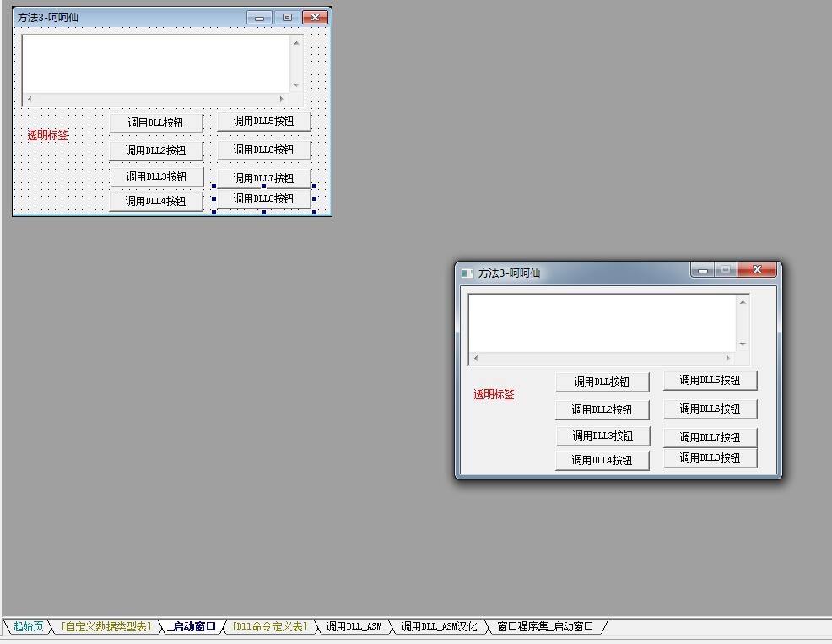Click the design edit box's scroll right arrow

click(281, 99)
